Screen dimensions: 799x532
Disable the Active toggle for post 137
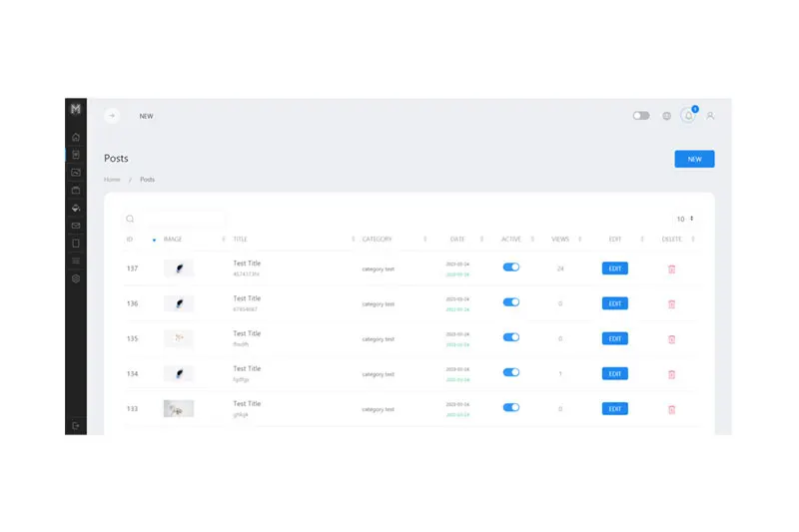(x=510, y=267)
